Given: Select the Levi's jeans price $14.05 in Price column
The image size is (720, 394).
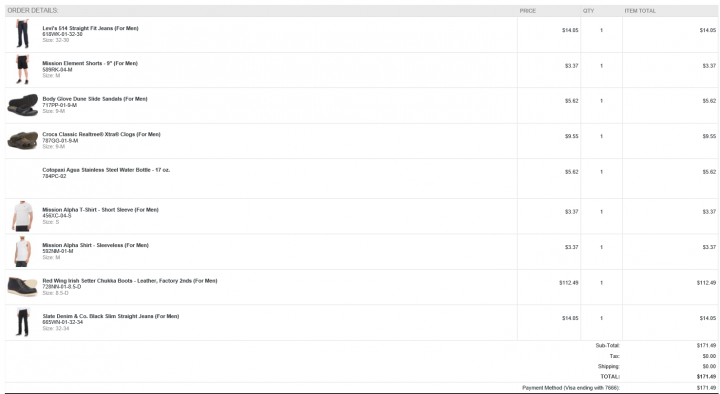Looking at the screenshot, I should coord(570,30).
